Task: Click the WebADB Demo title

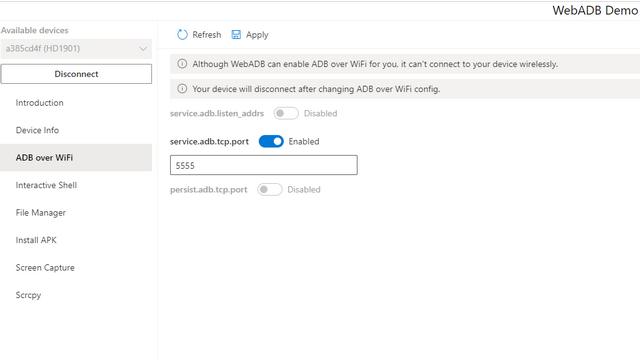Action: [x=595, y=10]
